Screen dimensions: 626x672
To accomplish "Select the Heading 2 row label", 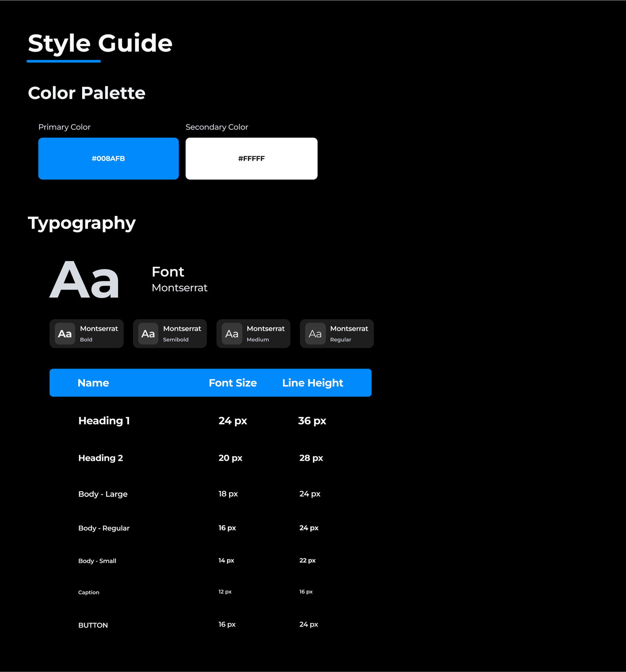I will point(101,458).
